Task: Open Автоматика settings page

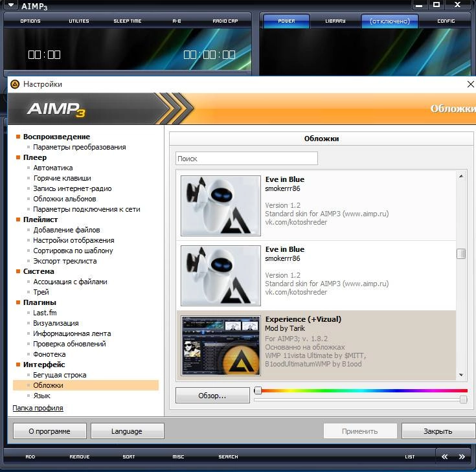Action: pos(53,168)
